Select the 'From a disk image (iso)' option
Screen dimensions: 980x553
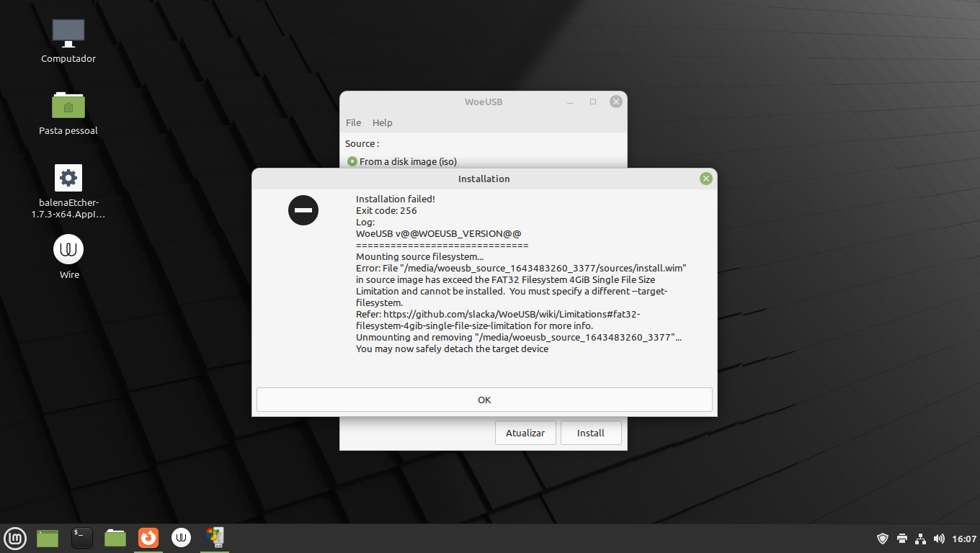click(x=402, y=161)
